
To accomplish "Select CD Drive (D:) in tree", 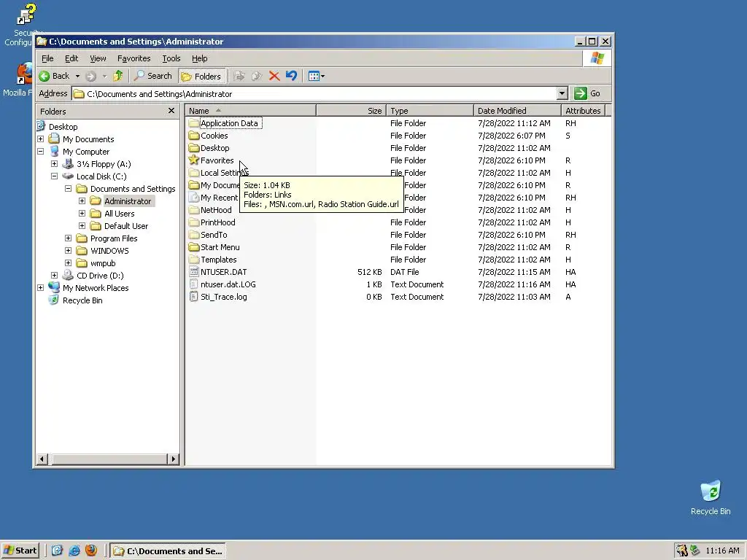I will point(99,276).
